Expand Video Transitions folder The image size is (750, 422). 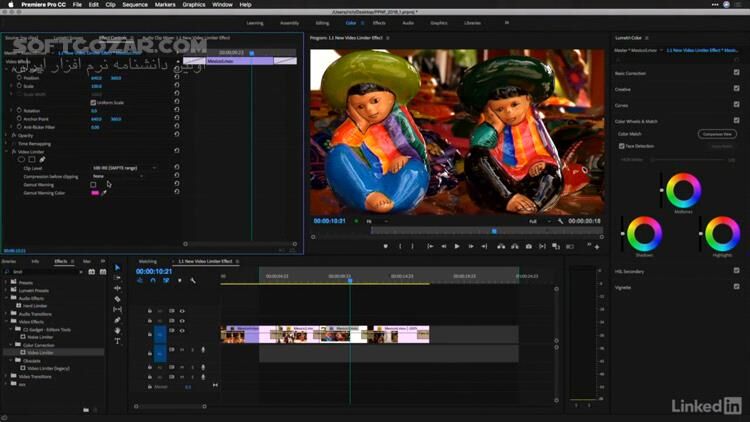pos(6,377)
